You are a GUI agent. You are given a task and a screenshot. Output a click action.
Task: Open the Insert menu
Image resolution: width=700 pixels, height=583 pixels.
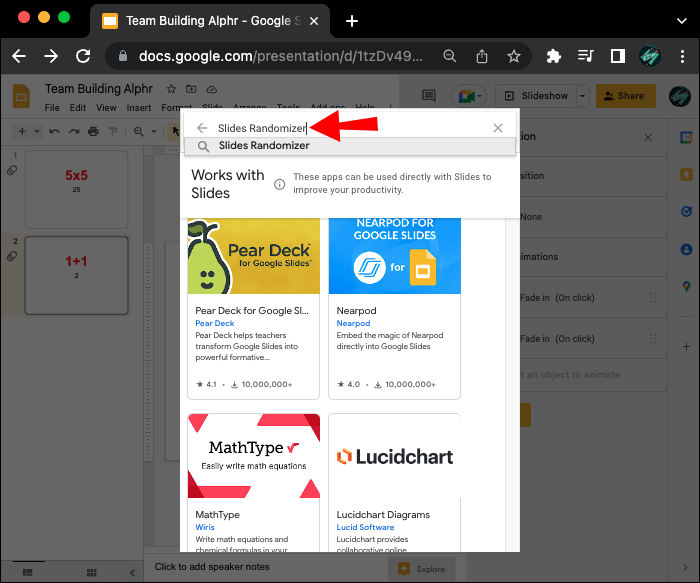[x=139, y=108]
